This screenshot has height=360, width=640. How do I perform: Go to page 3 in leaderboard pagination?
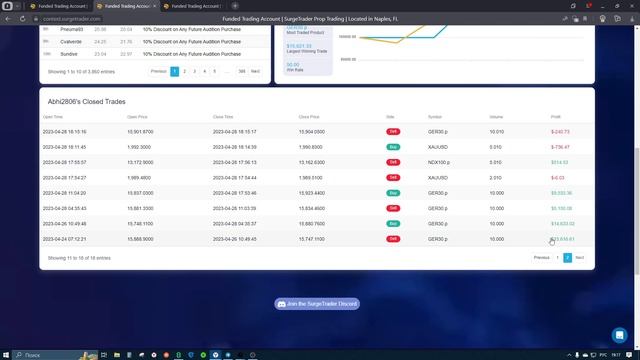tap(195, 71)
